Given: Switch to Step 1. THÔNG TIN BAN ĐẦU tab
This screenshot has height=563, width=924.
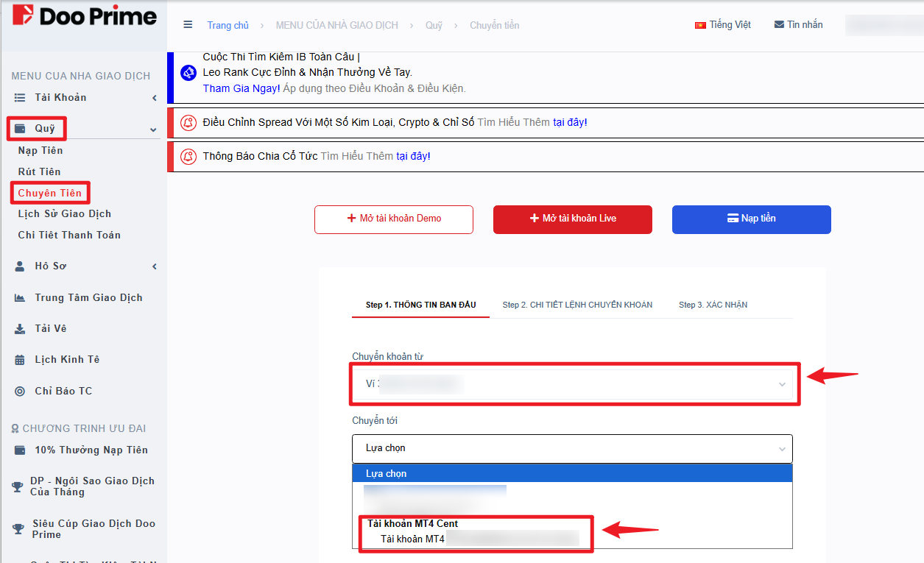Looking at the screenshot, I should [x=421, y=305].
